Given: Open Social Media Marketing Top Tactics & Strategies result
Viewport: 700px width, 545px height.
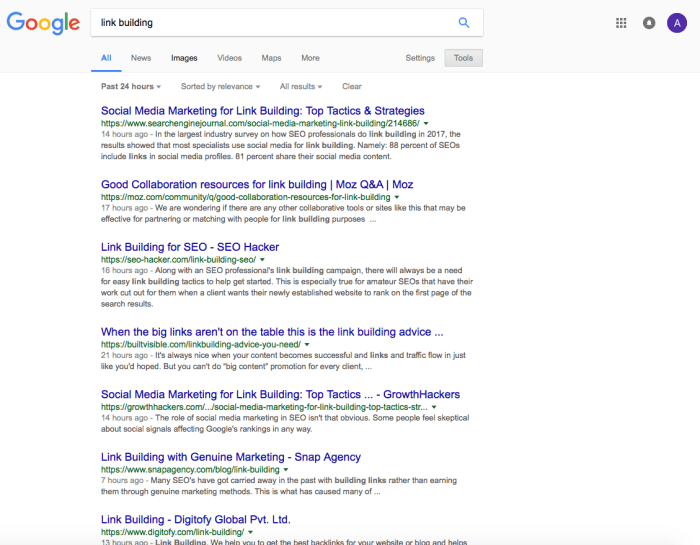Looking at the screenshot, I should click(262, 111).
